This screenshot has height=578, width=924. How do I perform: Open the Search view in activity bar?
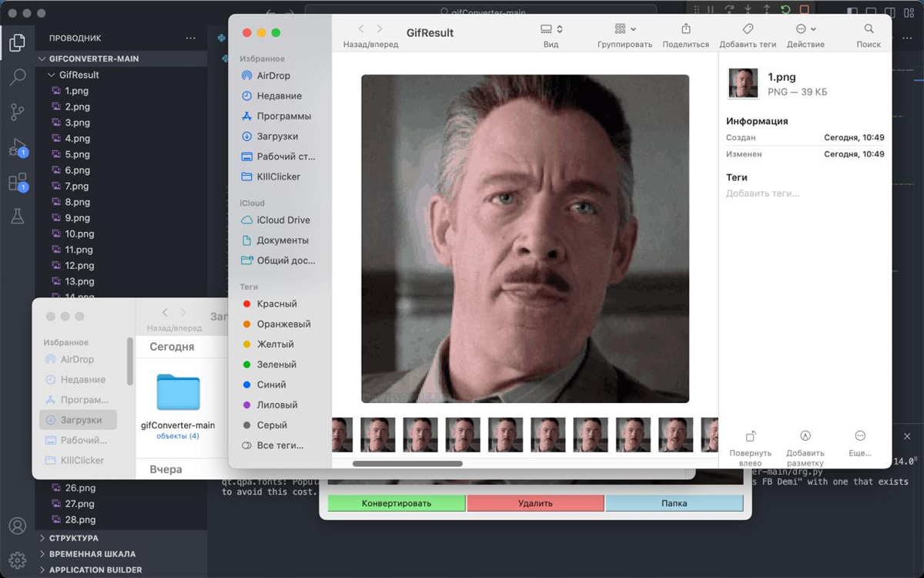[x=17, y=77]
